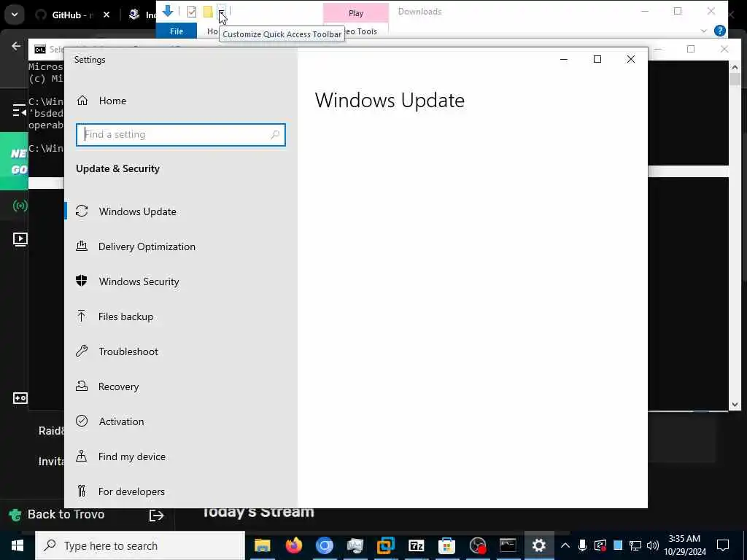Open Files backup settings

tap(115, 316)
